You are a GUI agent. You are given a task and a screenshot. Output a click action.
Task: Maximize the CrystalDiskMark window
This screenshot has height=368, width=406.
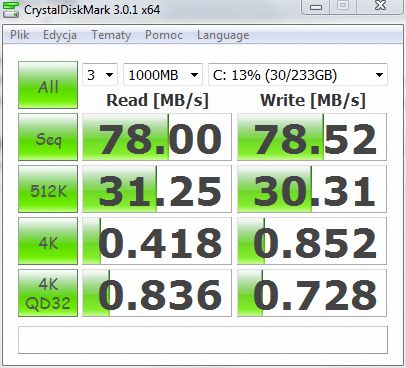click(x=343, y=7)
